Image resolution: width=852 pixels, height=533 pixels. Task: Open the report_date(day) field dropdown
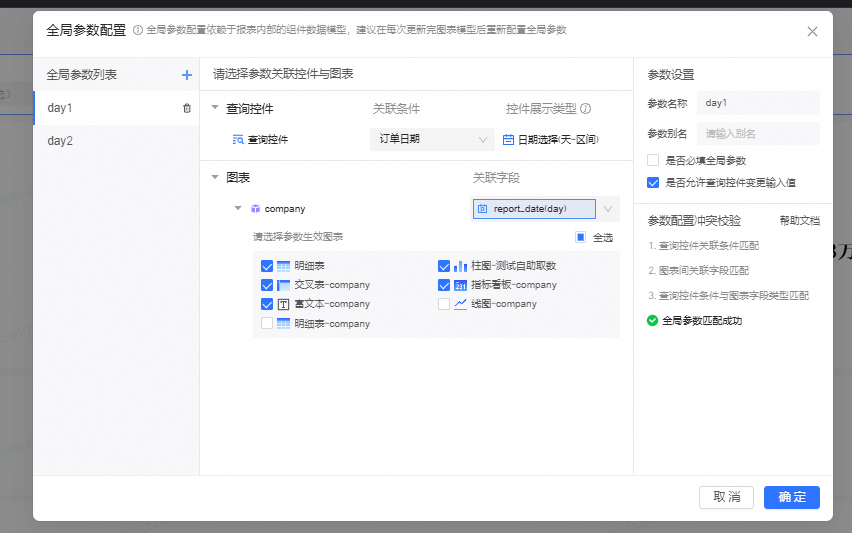point(605,209)
